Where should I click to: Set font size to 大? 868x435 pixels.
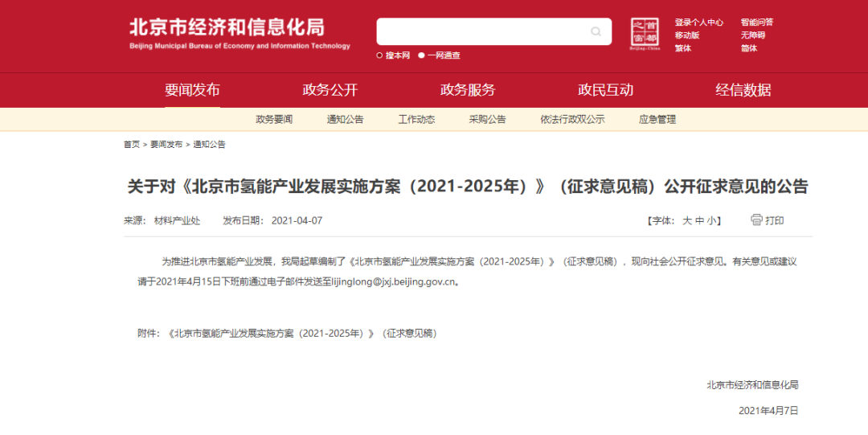687,220
